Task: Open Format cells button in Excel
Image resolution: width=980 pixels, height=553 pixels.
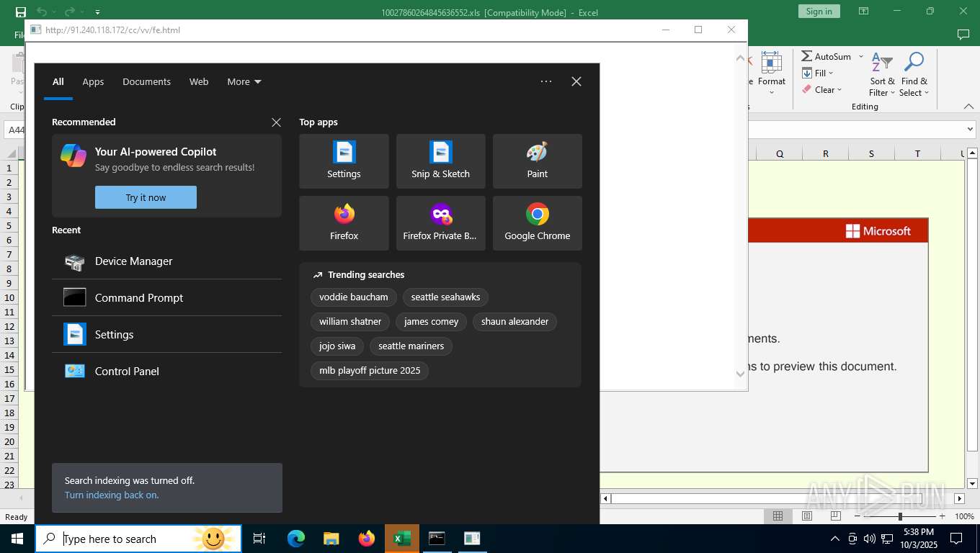Action: 772,73
